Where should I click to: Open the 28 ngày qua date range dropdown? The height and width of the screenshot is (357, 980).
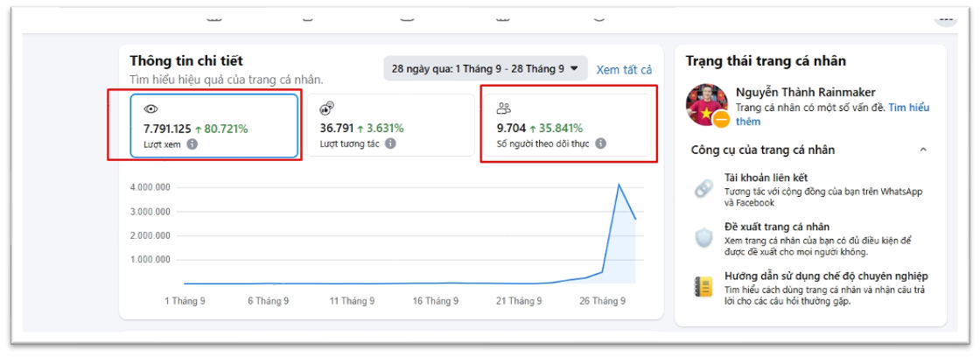(x=486, y=69)
